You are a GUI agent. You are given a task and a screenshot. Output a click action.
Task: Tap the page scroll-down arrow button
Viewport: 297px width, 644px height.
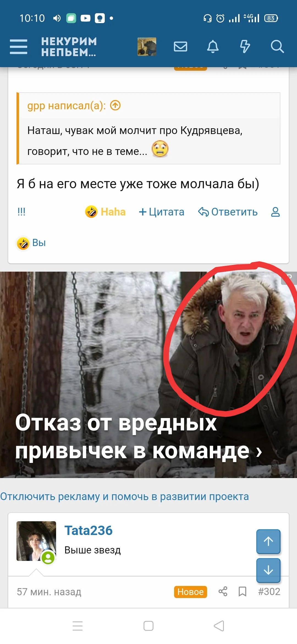pos(268,570)
